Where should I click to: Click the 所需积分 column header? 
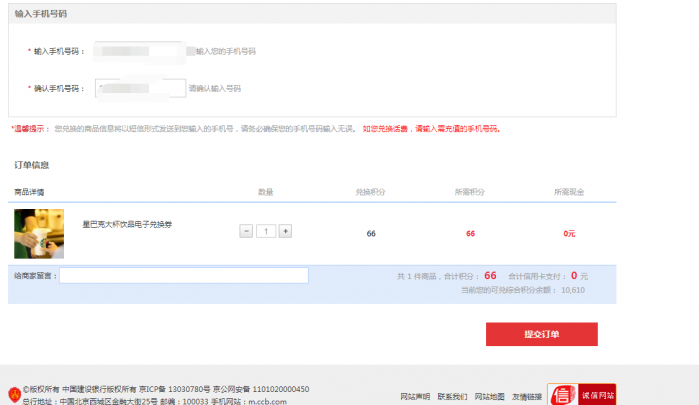pyautogui.click(x=470, y=192)
